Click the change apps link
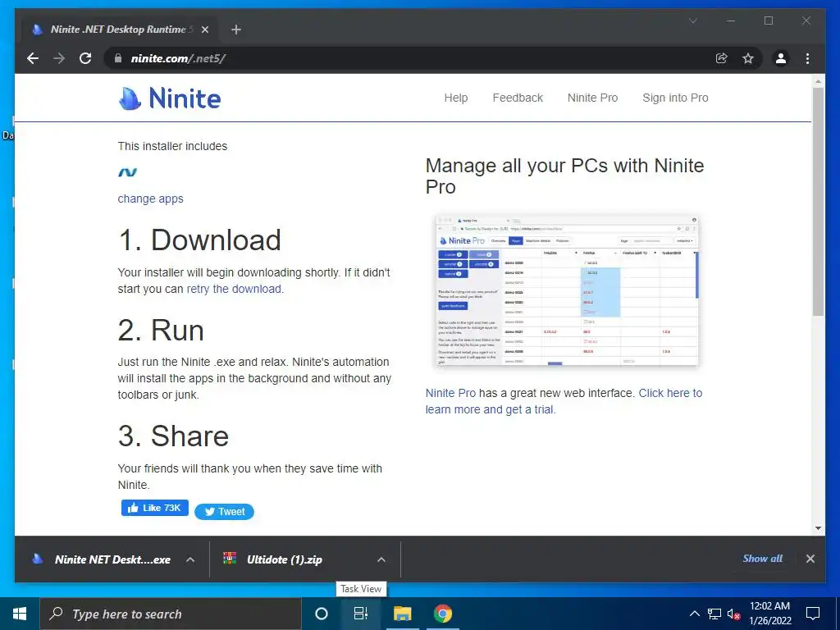The height and width of the screenshot is (630, 840). click(x=151, y=199)
